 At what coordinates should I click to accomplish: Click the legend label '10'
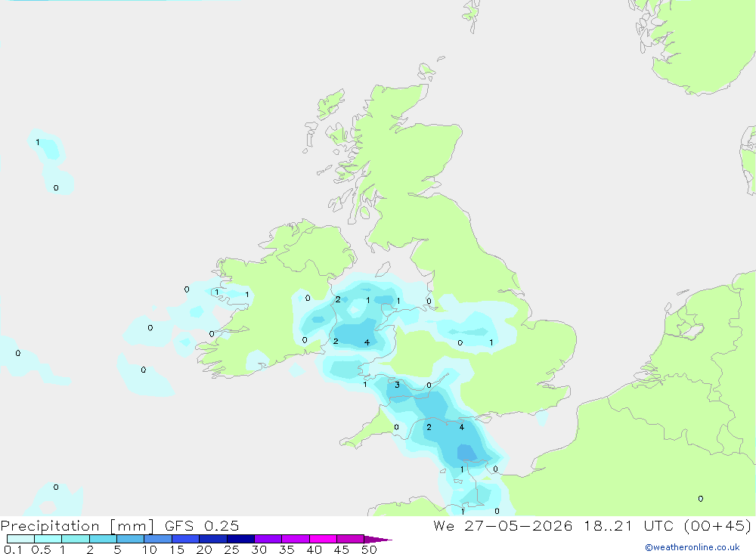[x=150, y=549]
